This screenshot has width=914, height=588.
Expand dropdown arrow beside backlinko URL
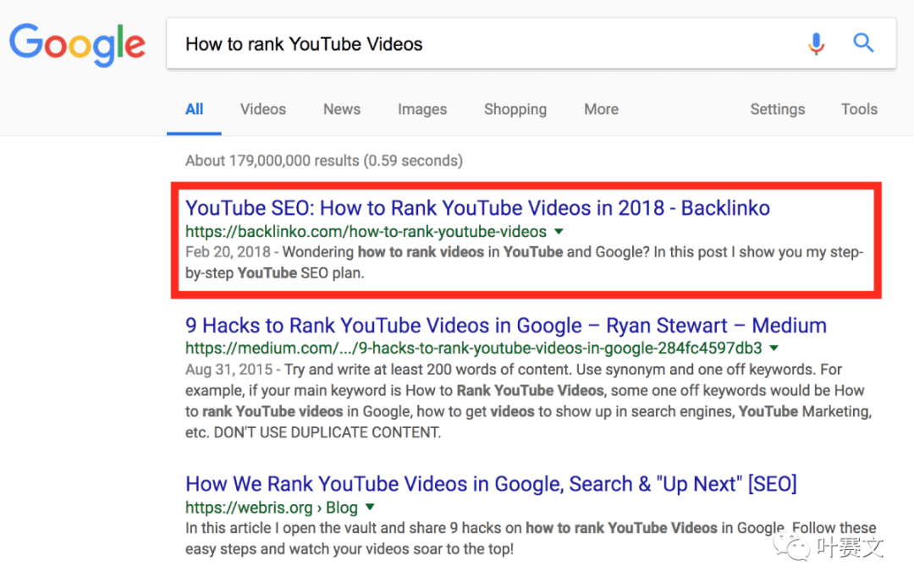click(559, 231)
